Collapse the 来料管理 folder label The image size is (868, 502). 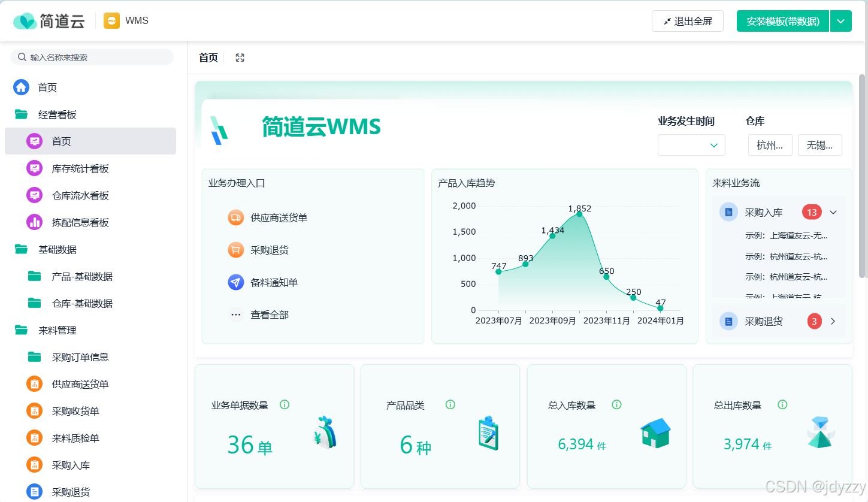click(x=58, y=330)
